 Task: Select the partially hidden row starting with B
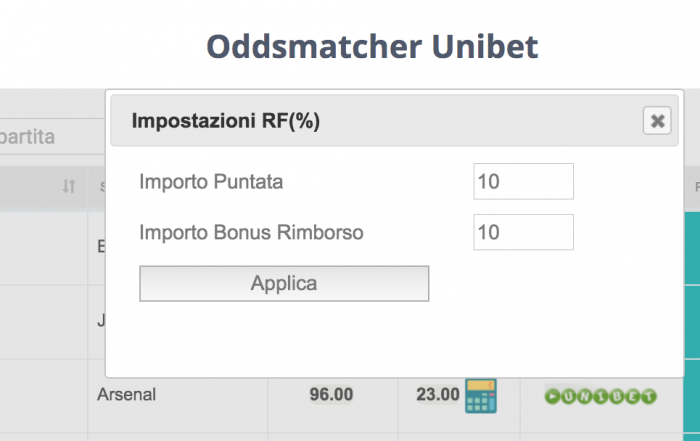click(101, 246)
